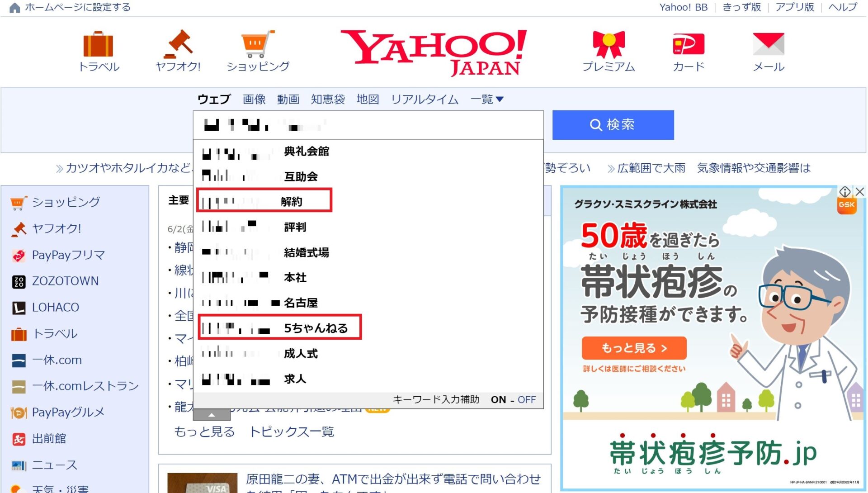Expand the 一覧 search category dropdown
The image size is (868, 493).
487,100
